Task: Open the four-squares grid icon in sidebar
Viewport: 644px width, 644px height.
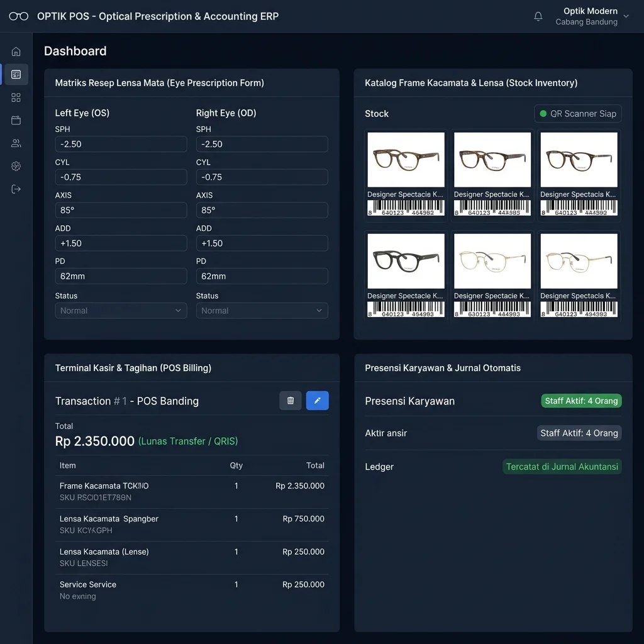Action: (16, 97)
